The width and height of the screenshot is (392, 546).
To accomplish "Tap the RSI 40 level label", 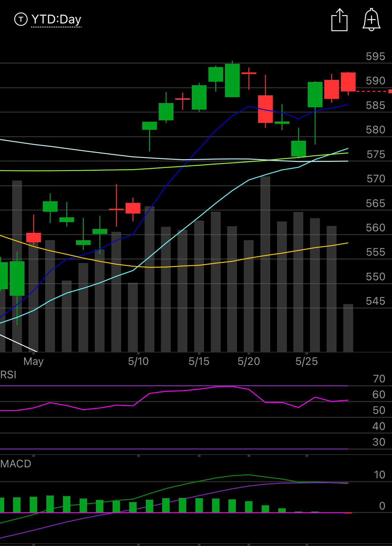I will click(x=379, y=426).
